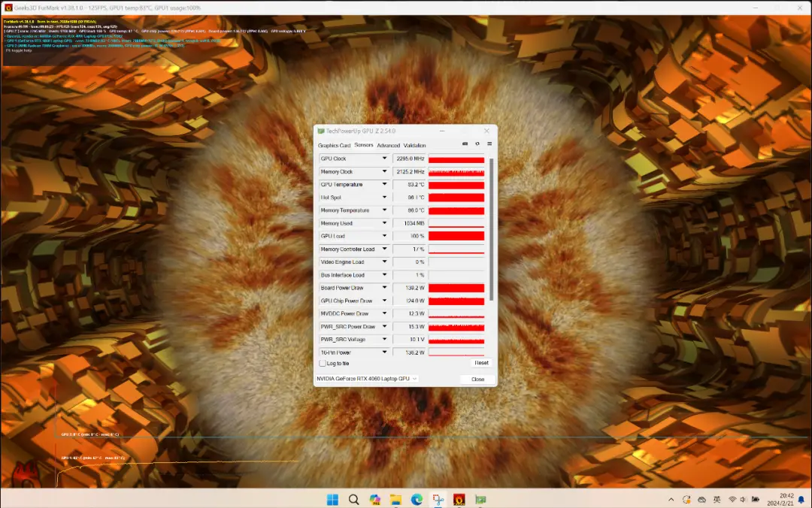Click the GPU-Z refresh icon
This screenshot has height=508, width=812.
click(477, 144)
